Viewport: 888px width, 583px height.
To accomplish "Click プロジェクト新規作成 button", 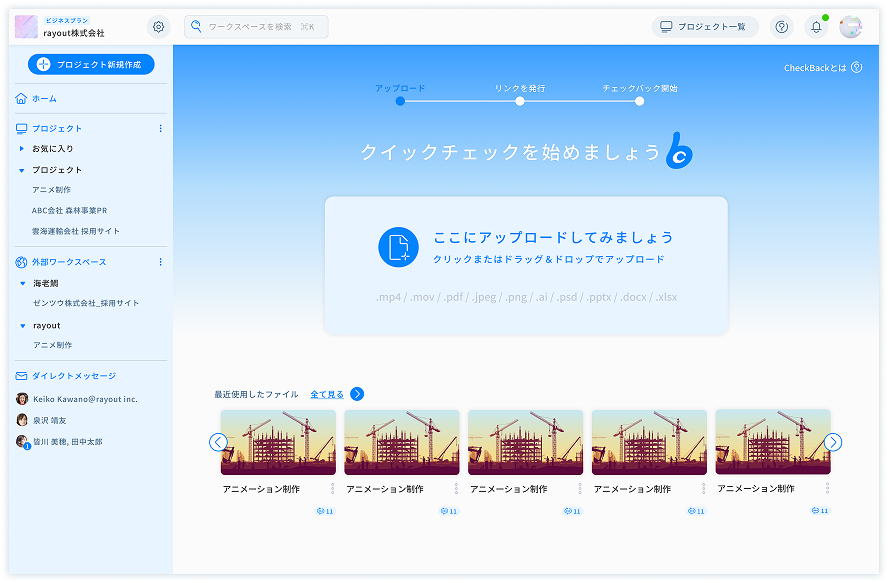I will pos(91,65).
